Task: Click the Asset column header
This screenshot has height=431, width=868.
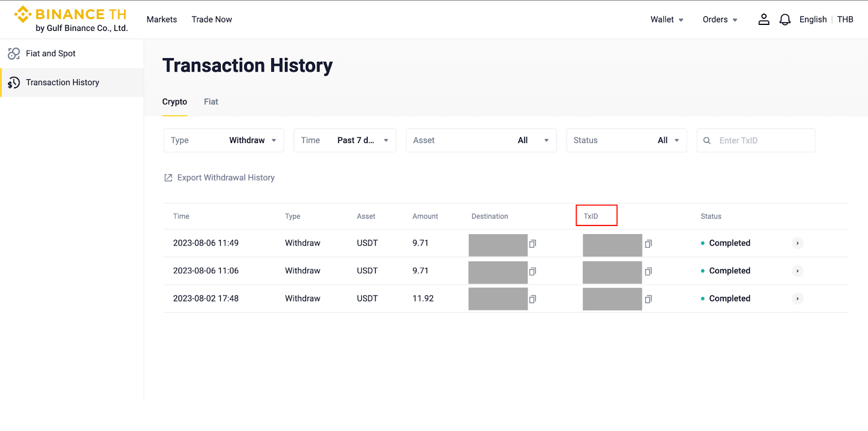Action: pyautogui.click(x=366, y=216)
